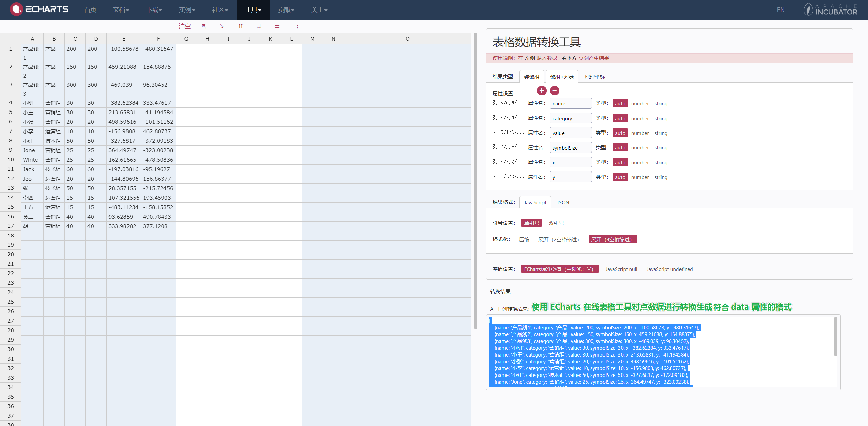
Task: Set value property type to number
Action: (640, 133)
